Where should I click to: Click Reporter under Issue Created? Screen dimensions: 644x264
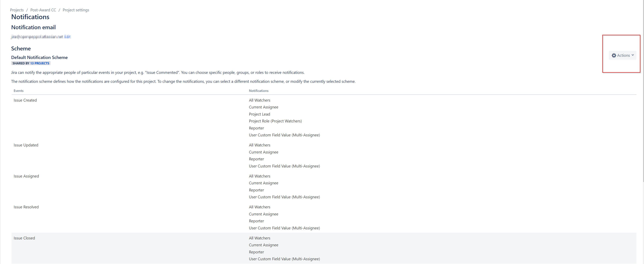pos(256,128)
